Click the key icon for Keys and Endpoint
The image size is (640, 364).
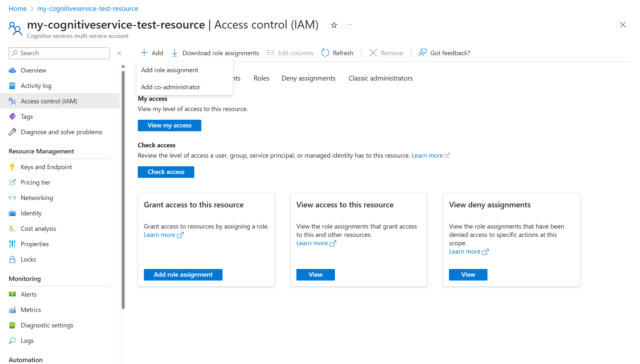(12, 167)
